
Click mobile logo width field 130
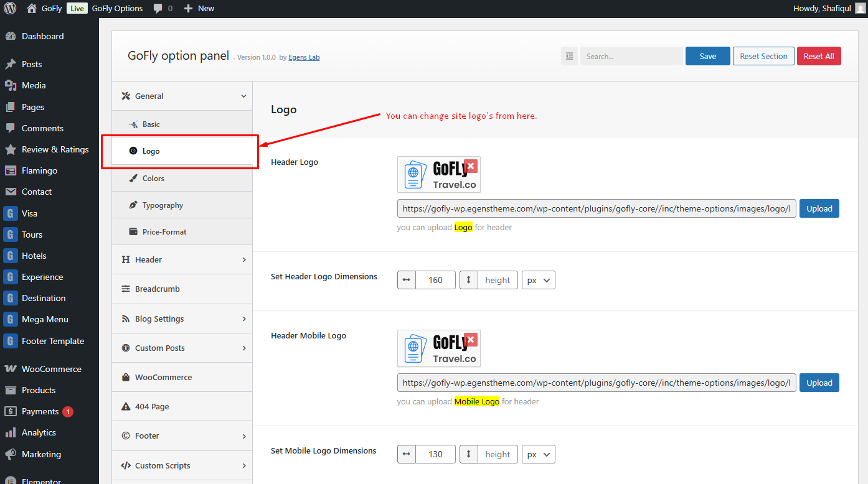pos(435,454)
